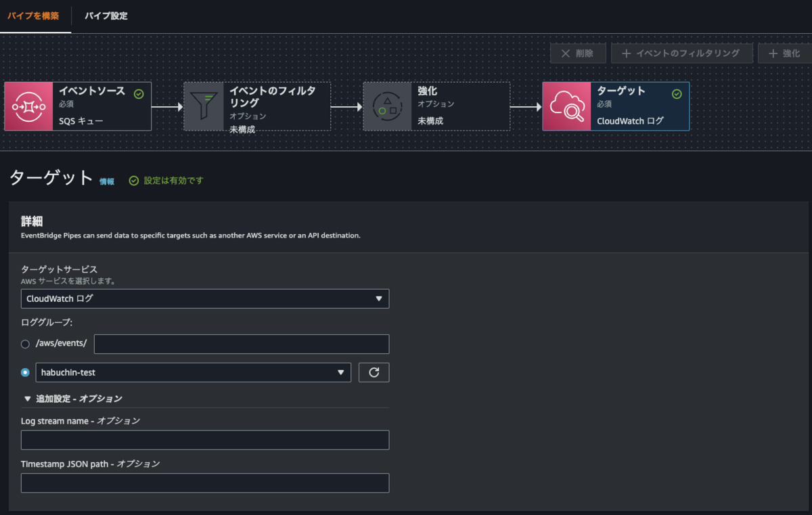Click the 強化 add button
The width and height of the screenshot is (812, 515).
click(785, 53)
